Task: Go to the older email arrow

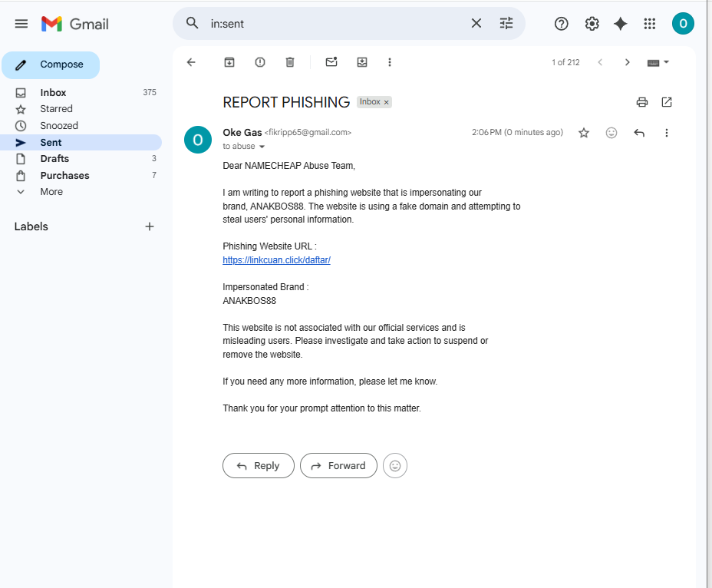Action: coord(627,62)
